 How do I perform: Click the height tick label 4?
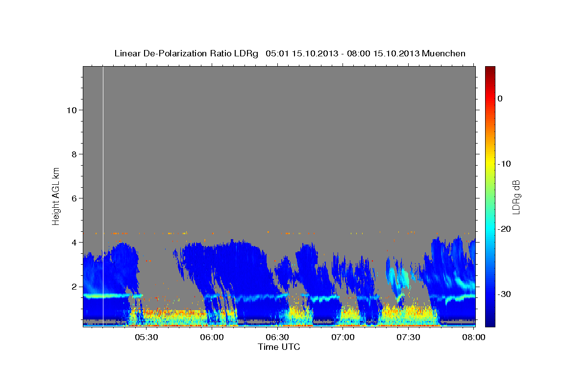click(74, 242)
